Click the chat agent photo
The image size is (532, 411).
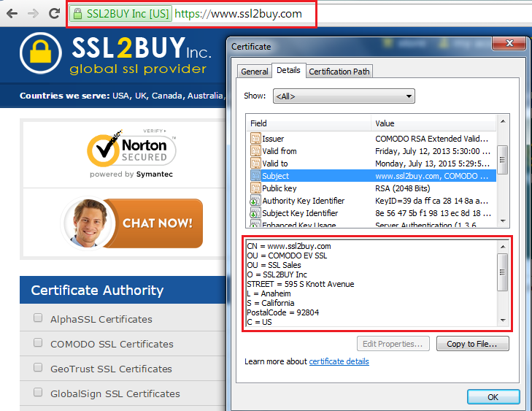(88, 223)
